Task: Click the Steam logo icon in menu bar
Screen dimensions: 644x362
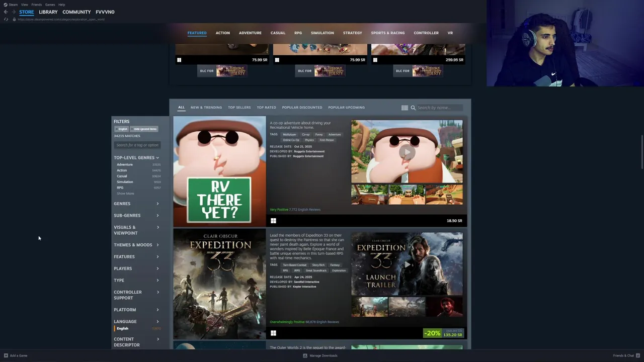Action: point(6,5)
